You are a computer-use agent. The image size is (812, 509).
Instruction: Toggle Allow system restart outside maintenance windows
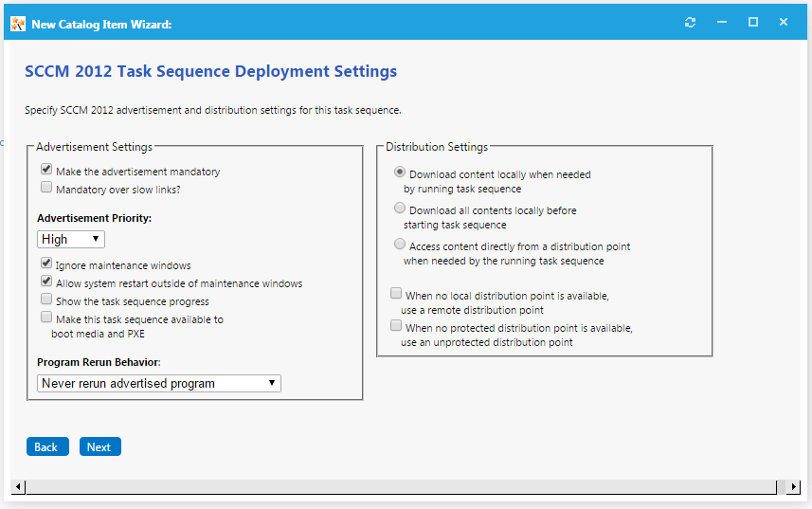pyautogui.click(x=46, y=282)
